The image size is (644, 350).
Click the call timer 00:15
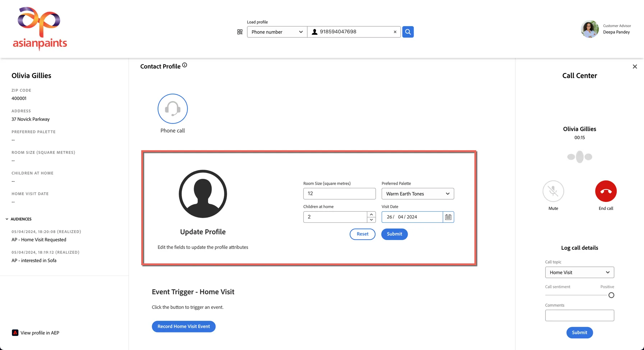click(580, 138)
